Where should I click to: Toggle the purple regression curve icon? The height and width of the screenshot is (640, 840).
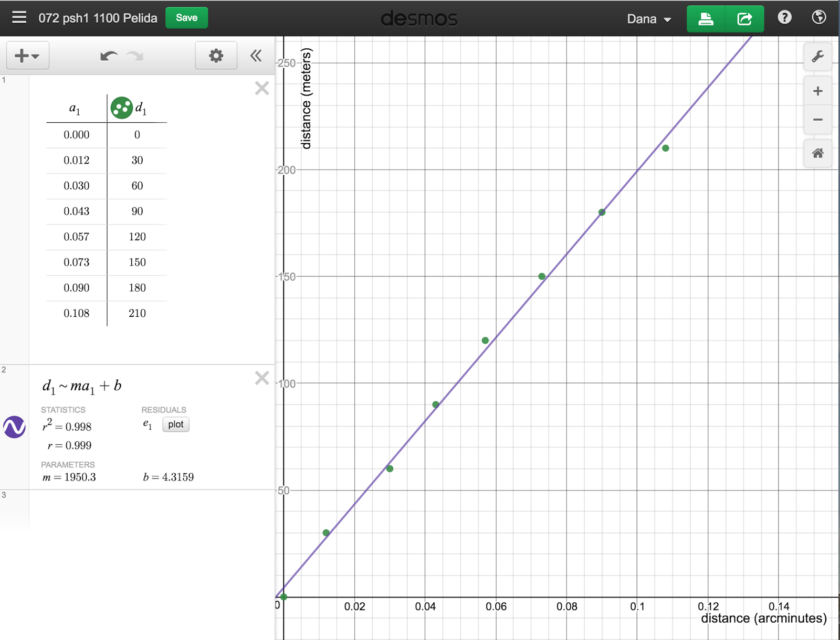[x=15, y=426]
